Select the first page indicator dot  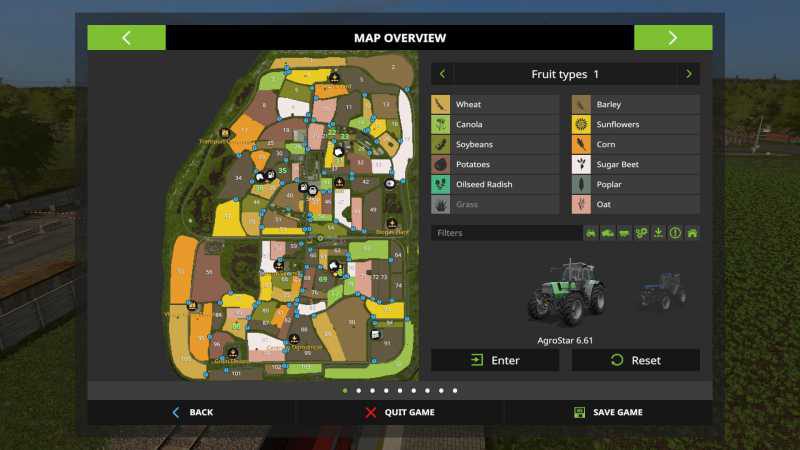coord(345,391)
